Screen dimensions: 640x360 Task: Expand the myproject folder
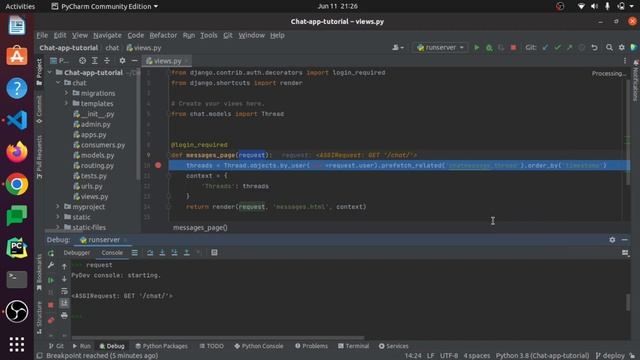58,207
